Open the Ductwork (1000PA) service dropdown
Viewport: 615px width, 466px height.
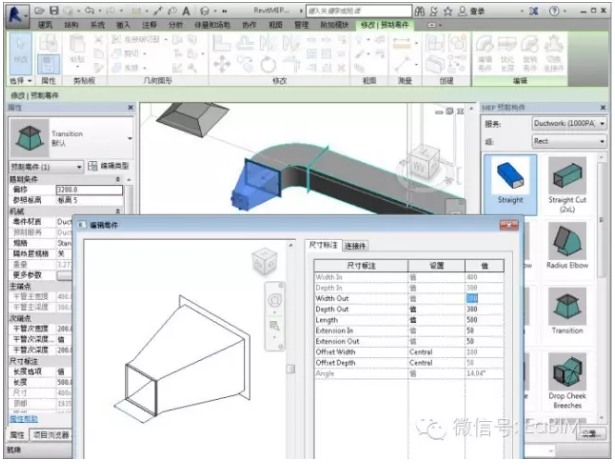coord(569,124)
